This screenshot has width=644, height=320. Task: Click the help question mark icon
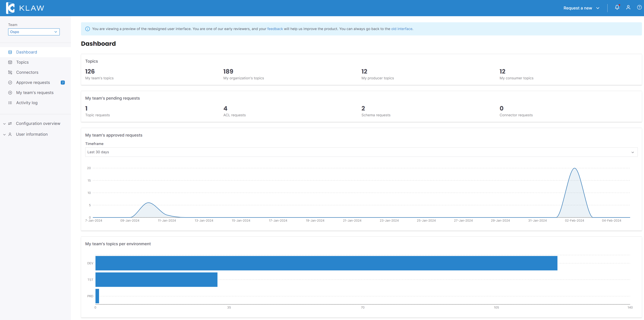pos(639,7)
